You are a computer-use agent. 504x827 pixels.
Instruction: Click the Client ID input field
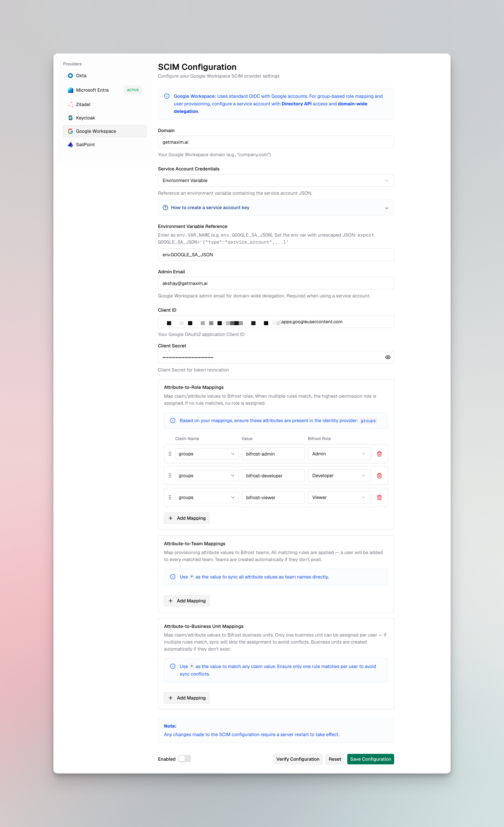(276, 322)
